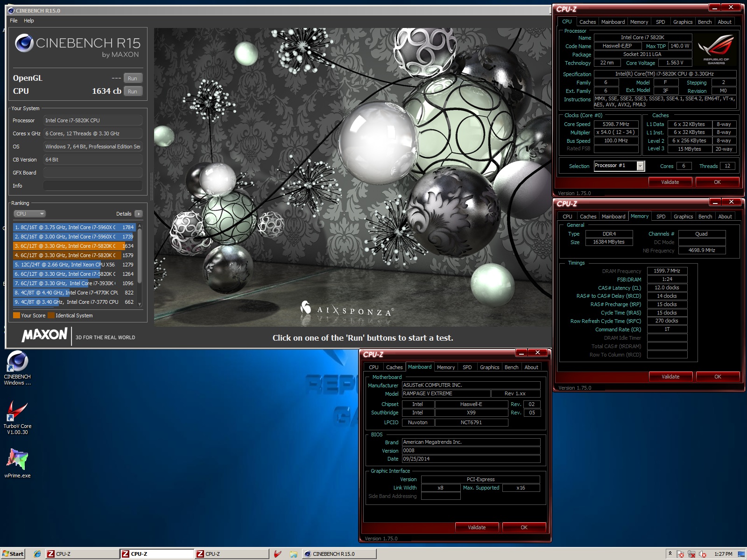Open About tab in middle CPU-Z window
This screenshot has height=560, width=747.
[x=725, y=217]
